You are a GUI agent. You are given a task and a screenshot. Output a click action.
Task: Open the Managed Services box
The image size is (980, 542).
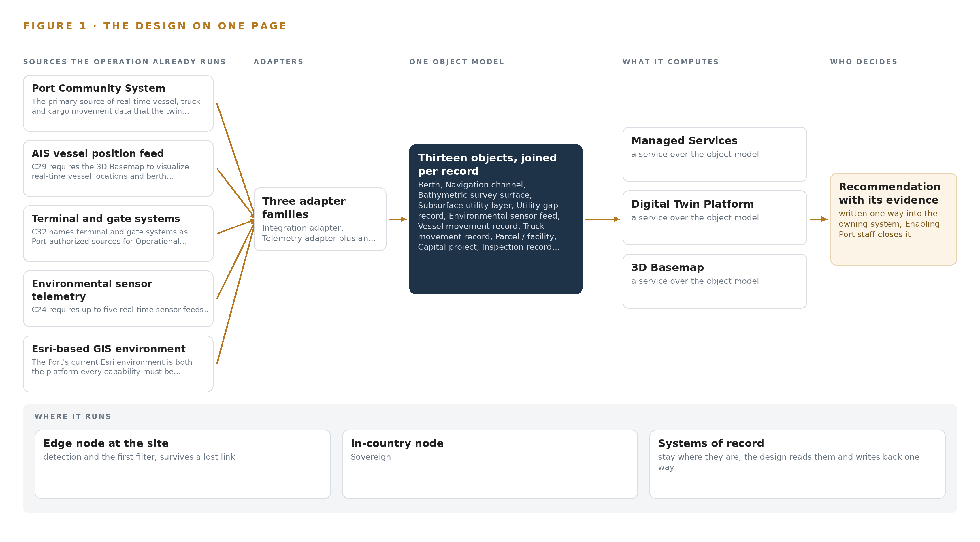tap(715, 155)
